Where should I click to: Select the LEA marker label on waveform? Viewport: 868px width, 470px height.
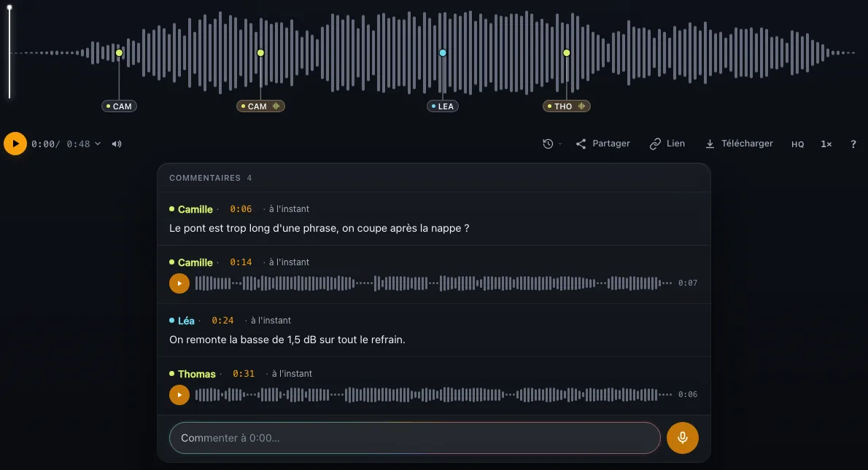coord(442,106)
